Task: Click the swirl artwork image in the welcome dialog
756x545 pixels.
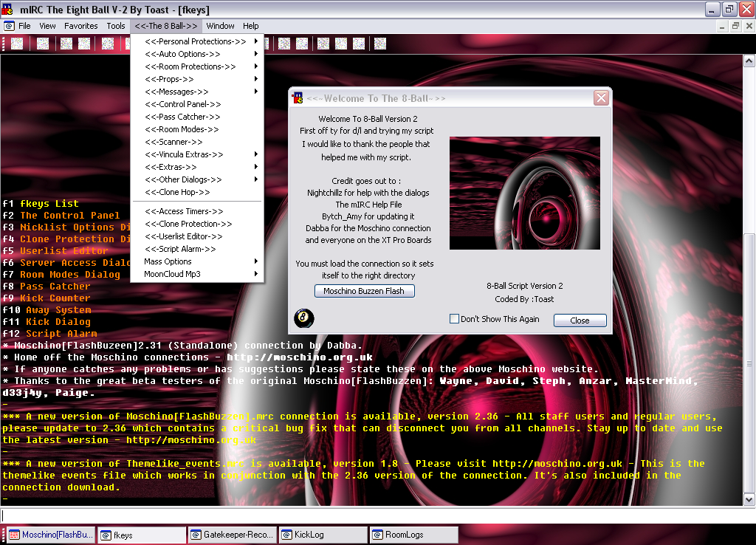Action: 525,193
